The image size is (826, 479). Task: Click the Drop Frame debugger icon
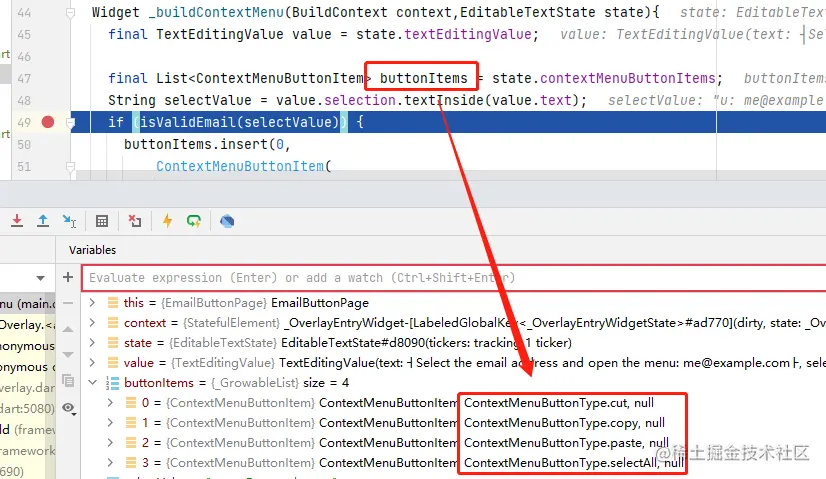pyautogui.click(x=135, y=221)
